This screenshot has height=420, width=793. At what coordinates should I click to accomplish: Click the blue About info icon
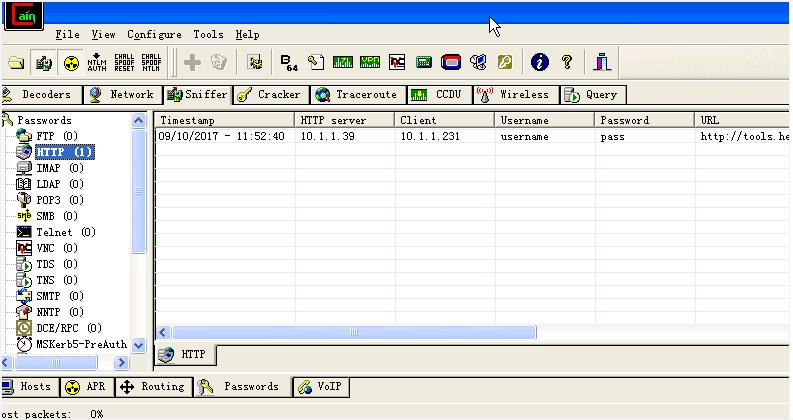540,63
